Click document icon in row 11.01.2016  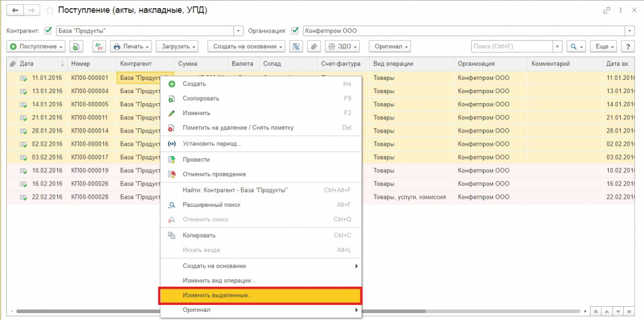24,77
